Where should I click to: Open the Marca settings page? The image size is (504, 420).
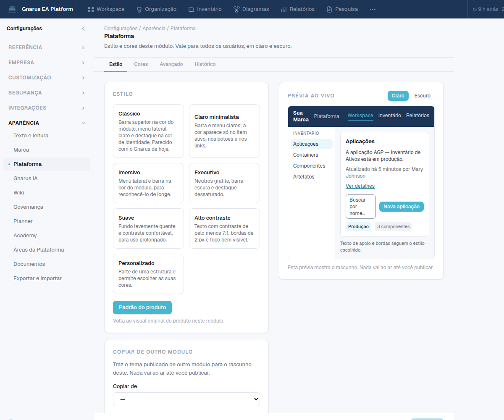[x=47, y=150]
